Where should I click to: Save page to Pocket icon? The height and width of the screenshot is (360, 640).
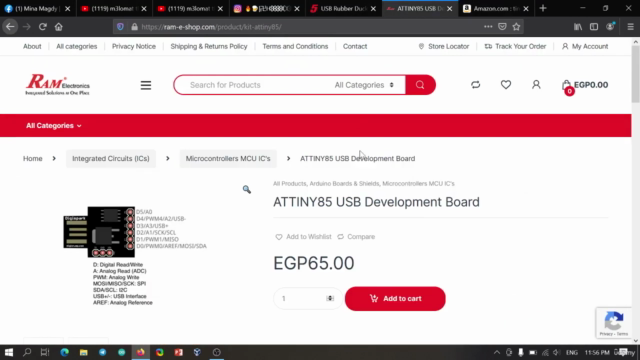(x=502, y=27)
